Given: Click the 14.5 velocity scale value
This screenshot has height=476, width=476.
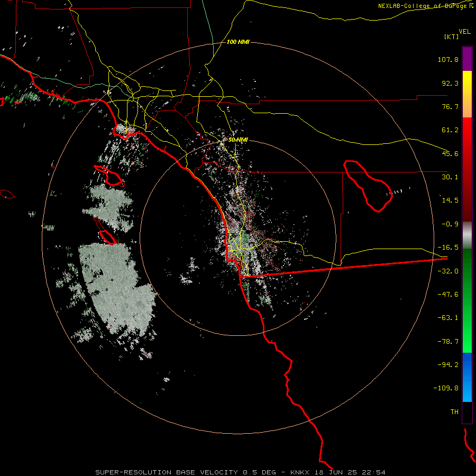Looking at the screenshot, I should pyautogui.click(x=450, y=200).
